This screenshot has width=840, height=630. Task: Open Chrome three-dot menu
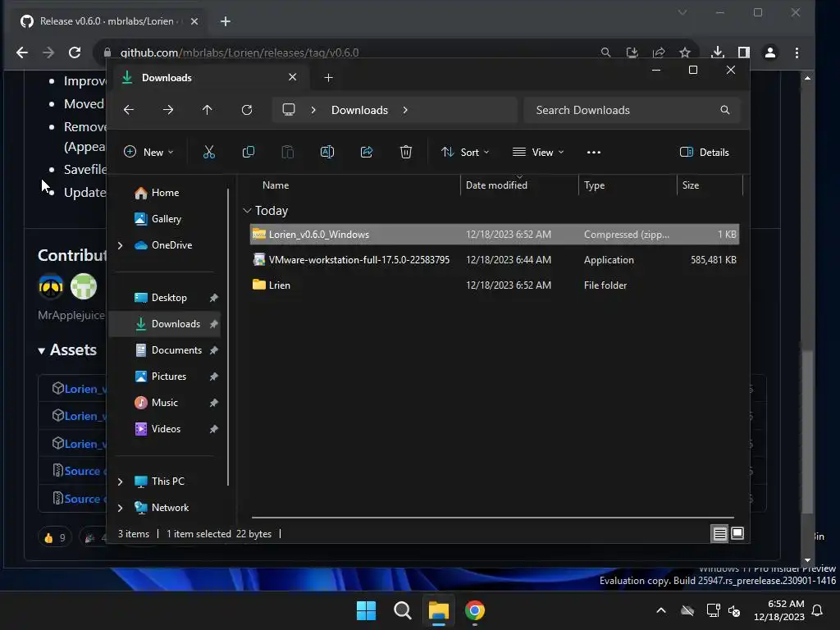[797, 52]
